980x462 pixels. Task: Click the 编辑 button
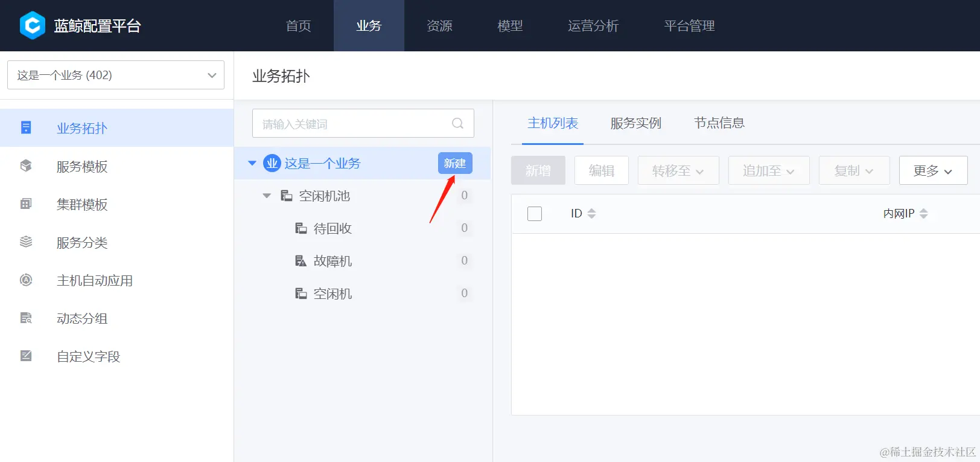point(602,170)
